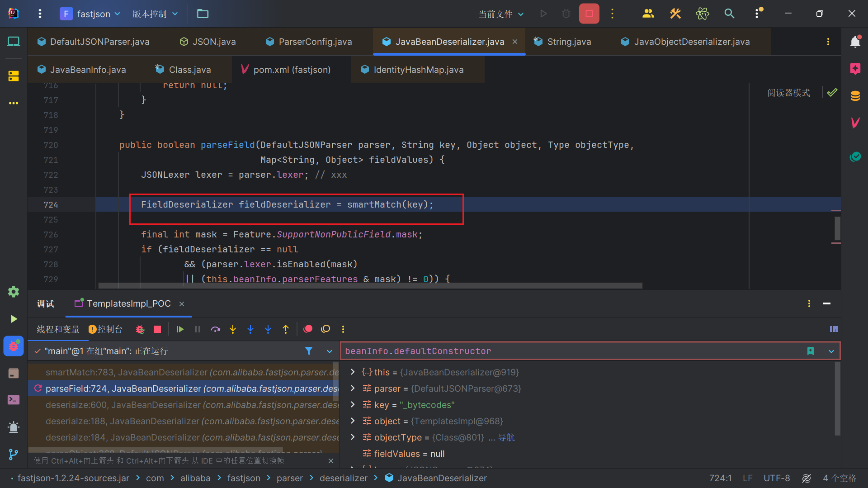The height and width of the screenshot is (488, 868).
Task: Close the JavaBeanDeserializer.java tab
Action: (515, 42)
